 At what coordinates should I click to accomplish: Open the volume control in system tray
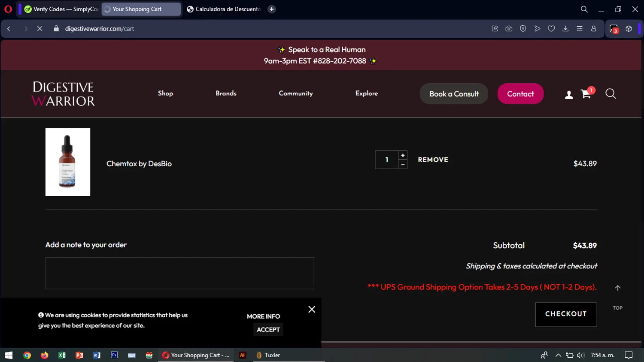[581, 355]
